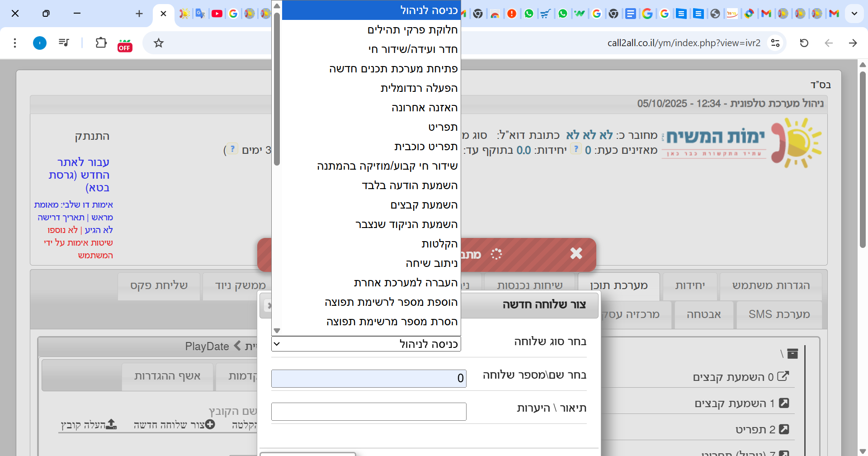
Task: Click the site information icon by the URL
Action: (x=775, y=43)
